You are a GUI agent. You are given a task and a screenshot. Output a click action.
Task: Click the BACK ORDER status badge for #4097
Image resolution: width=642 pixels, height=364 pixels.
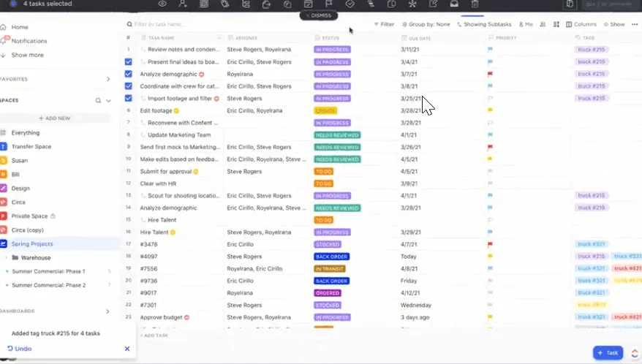(x=332, y=257)
